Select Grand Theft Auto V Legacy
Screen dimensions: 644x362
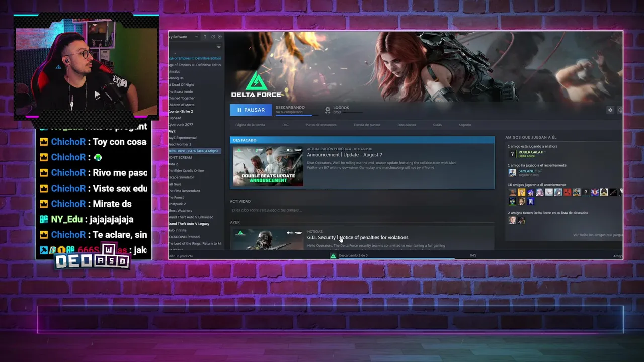[x=189, y=223]
